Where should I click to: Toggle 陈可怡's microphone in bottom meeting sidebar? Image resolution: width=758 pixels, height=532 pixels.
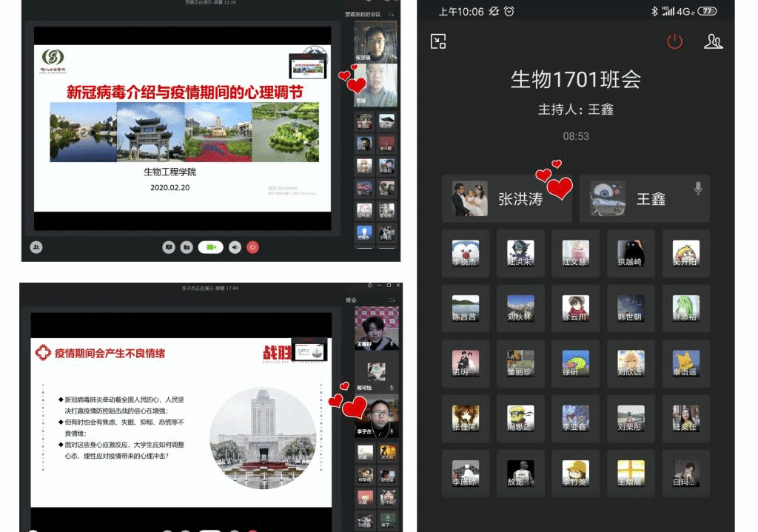[x=392, y=388]
